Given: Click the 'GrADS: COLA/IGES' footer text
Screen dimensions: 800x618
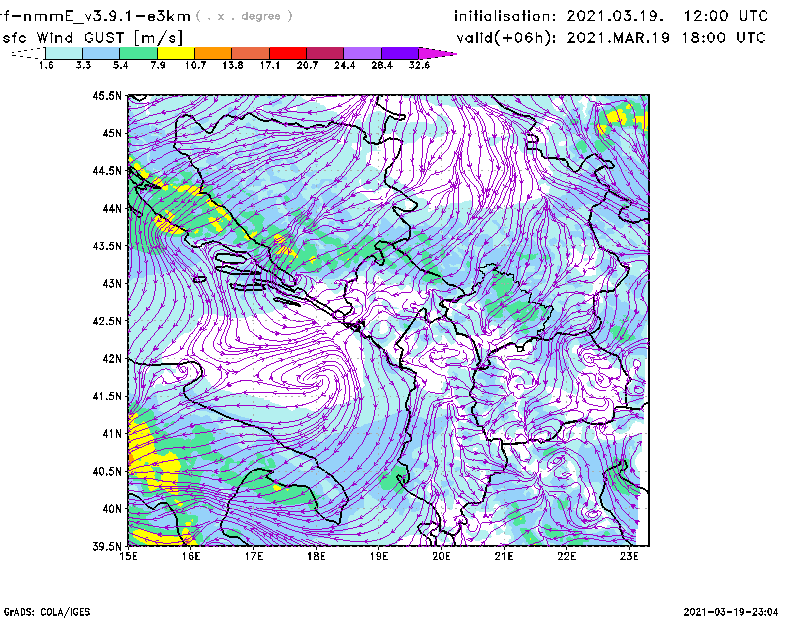Looking at the screenshot, I should click(46, 612).
